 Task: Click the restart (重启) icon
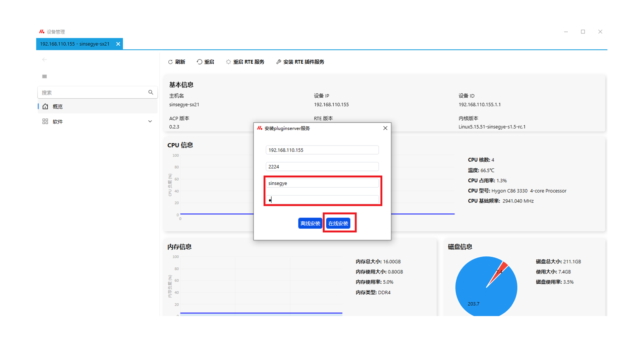[x=200, y=62]
